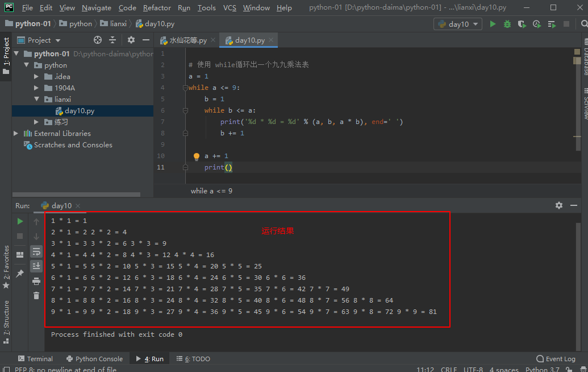Screen dimensions: 588x372
Task: Click the Run panel stop icon
Action: point(20,236)
